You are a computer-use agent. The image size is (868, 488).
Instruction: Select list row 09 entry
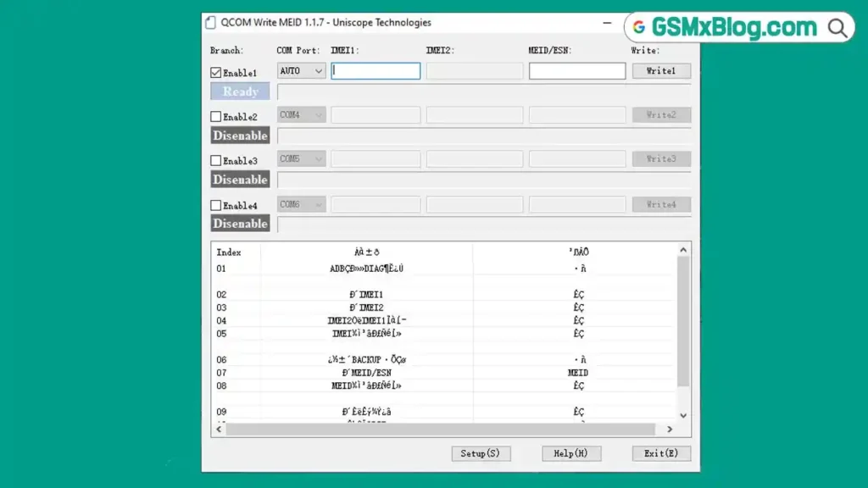(x=444, y=412)
